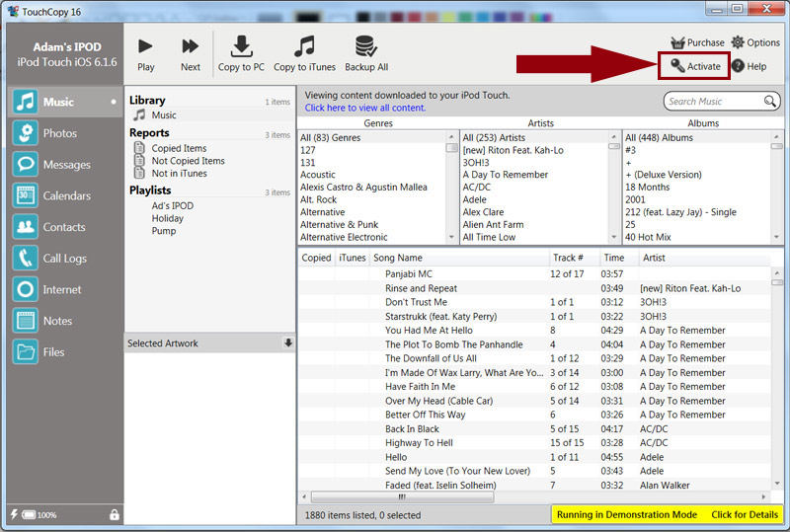Click the song list horizontal scrollbar thumb

click(402, 496)
